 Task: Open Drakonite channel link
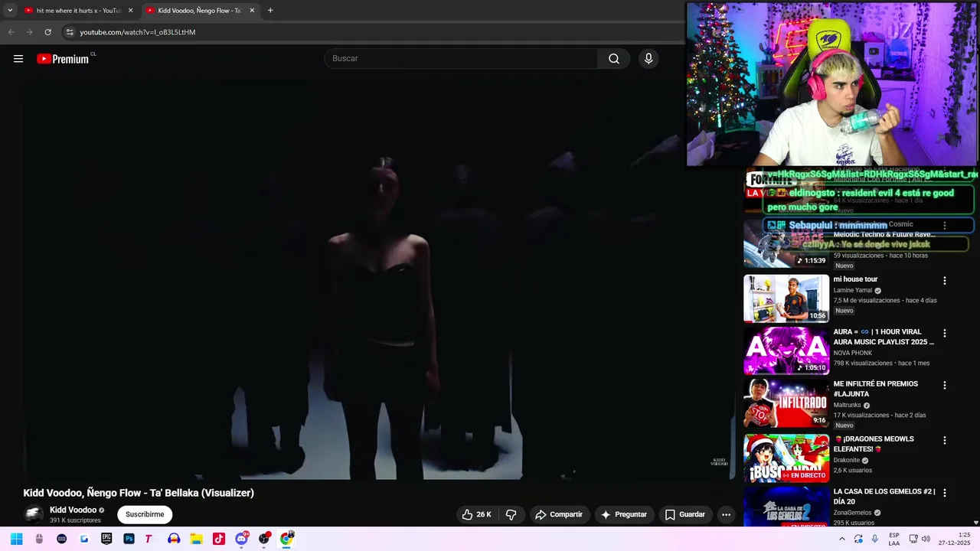pyautogui.click(x=847, y=461)
